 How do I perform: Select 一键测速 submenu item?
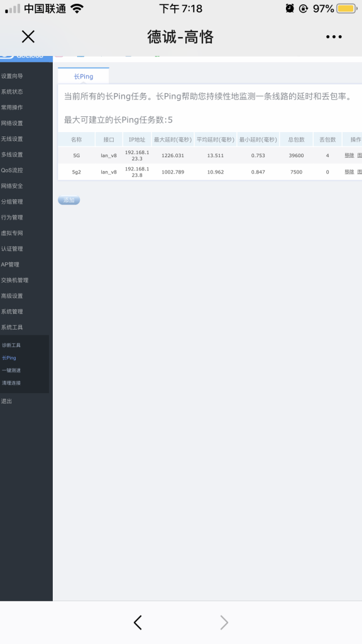pos(11,370)
